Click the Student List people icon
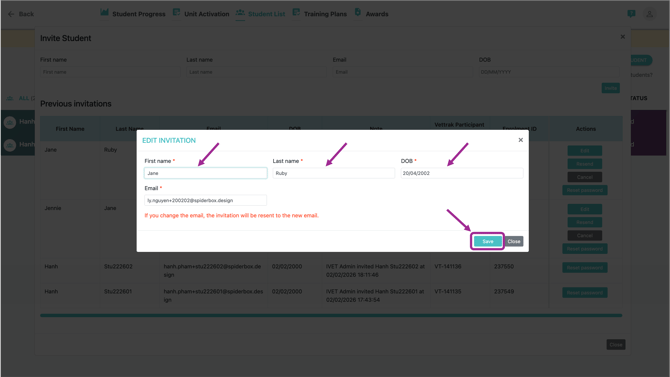 pos(240,13)
